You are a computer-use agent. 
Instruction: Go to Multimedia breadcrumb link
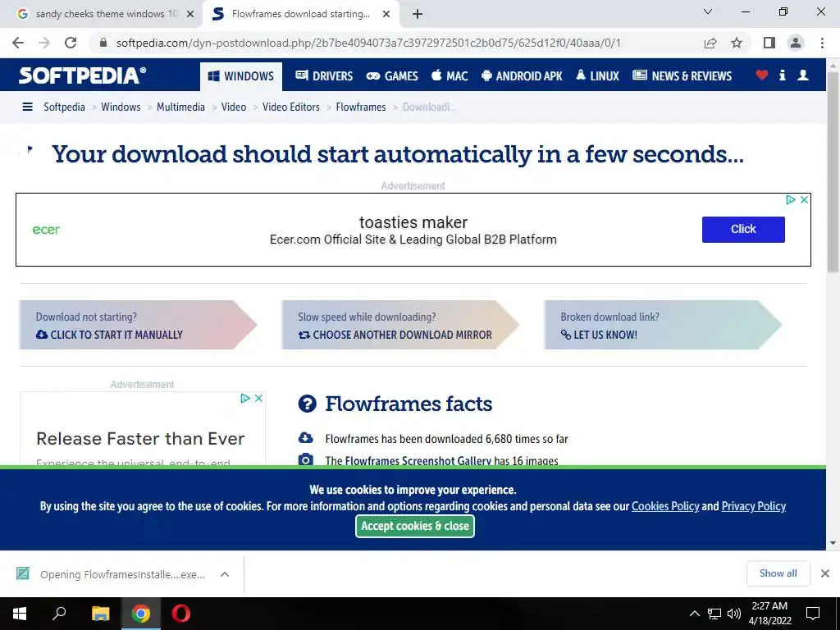point(180,107)
